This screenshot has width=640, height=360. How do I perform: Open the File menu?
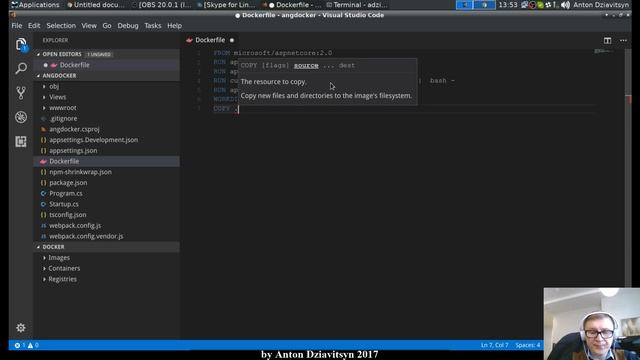[x=17, y=26]
